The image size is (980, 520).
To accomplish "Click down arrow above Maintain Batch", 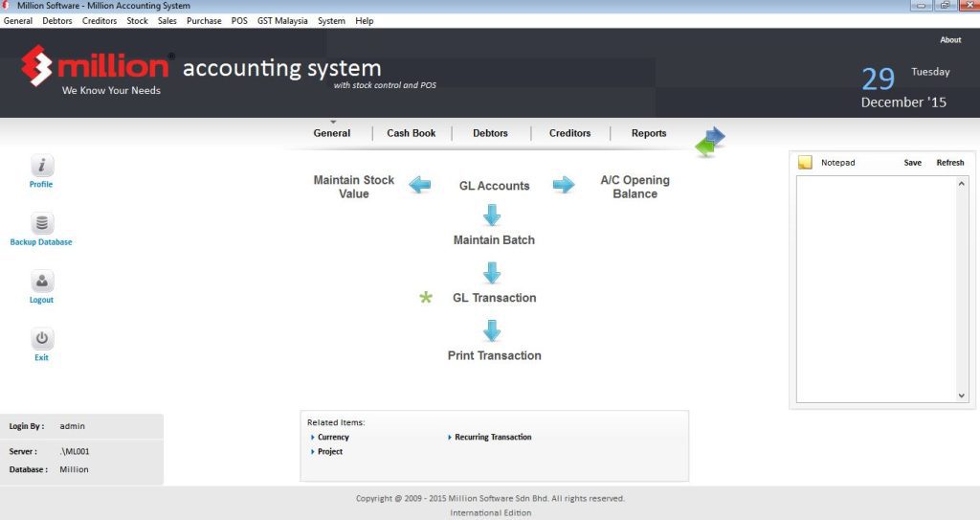I will (492, 215).
